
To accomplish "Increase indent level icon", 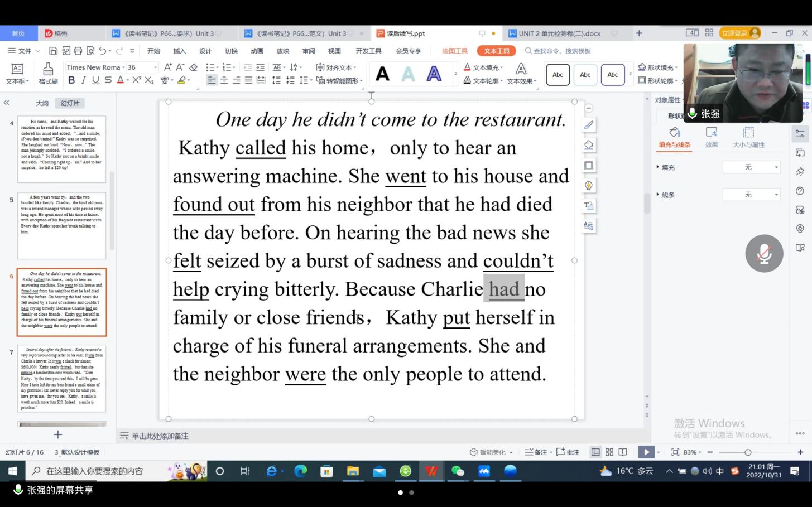I will (261, 67).
